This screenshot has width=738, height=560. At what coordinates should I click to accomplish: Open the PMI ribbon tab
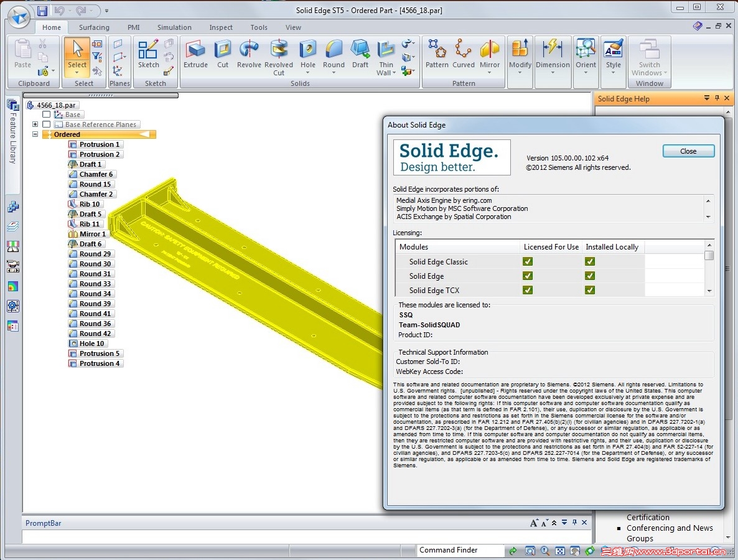click(134, 27)
